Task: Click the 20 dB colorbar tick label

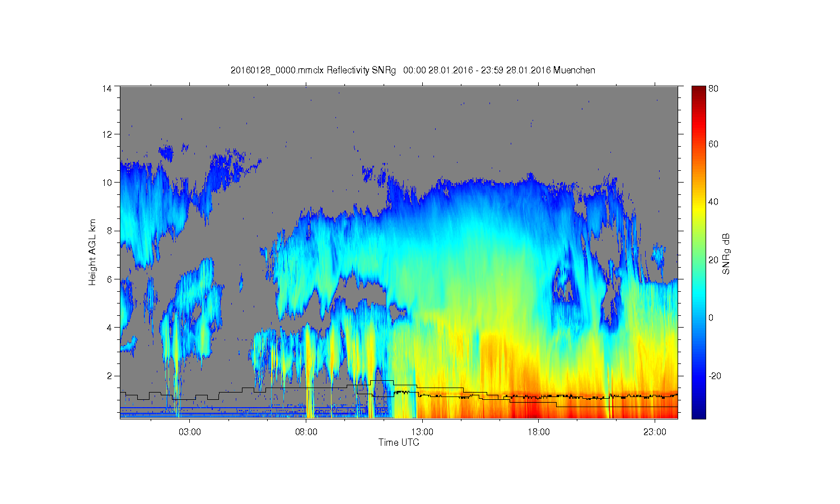Action: [713, 260]
